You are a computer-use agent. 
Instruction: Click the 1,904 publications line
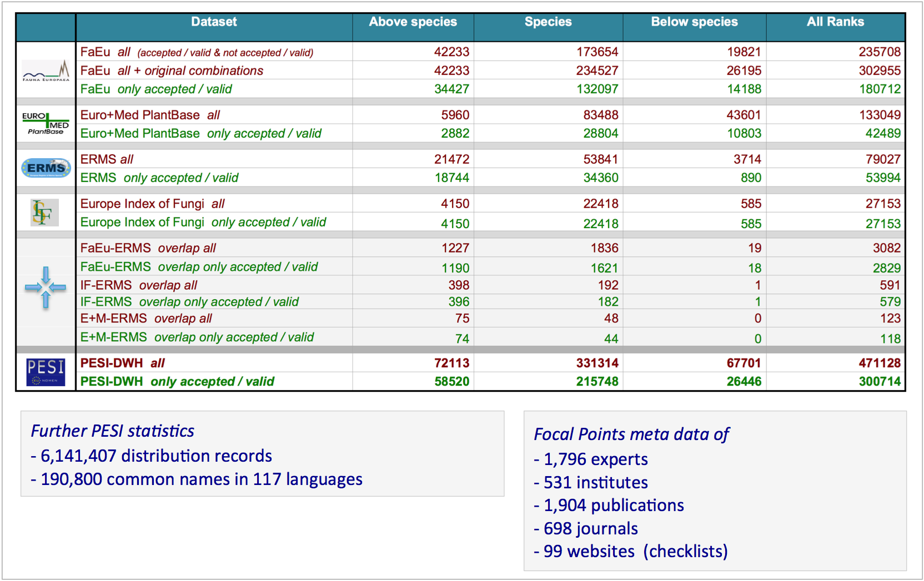[x=609, y=506]
